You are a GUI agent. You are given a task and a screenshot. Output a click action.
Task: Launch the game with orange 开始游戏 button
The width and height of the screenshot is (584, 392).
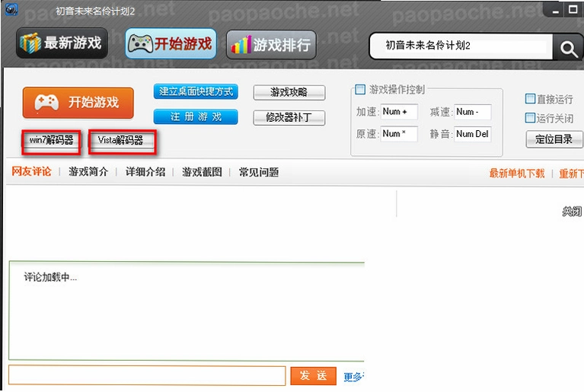click(78, 102)
